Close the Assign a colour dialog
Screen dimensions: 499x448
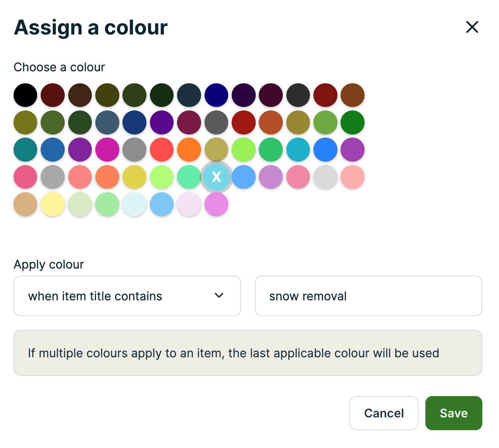pos(472,27)
